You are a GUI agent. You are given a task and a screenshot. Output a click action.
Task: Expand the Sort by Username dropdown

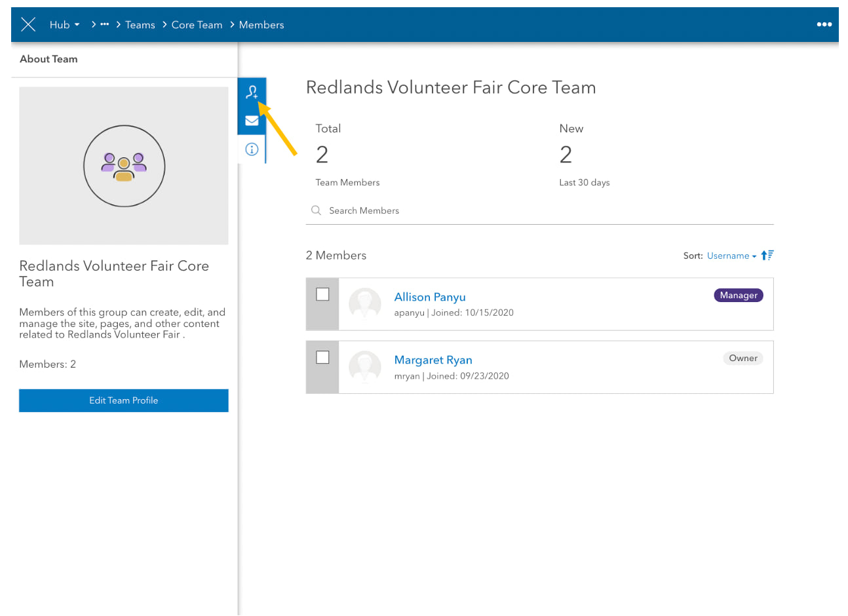coord(731,256)
